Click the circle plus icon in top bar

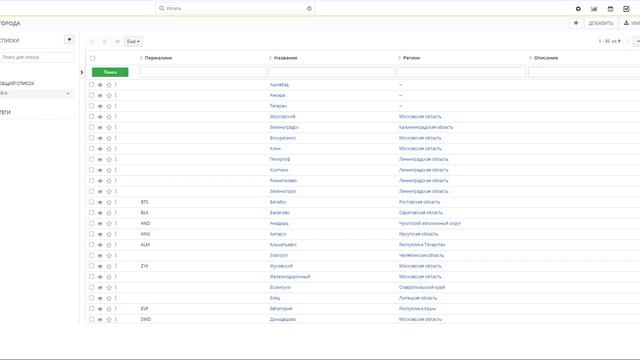tap(578, 9)
